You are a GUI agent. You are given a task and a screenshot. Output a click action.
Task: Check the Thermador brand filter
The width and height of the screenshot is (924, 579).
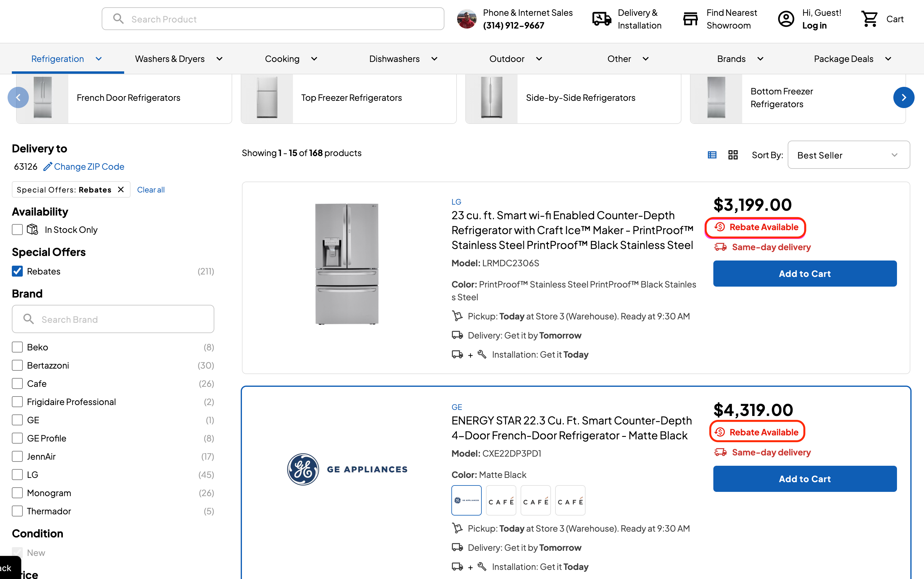[17, 511]
